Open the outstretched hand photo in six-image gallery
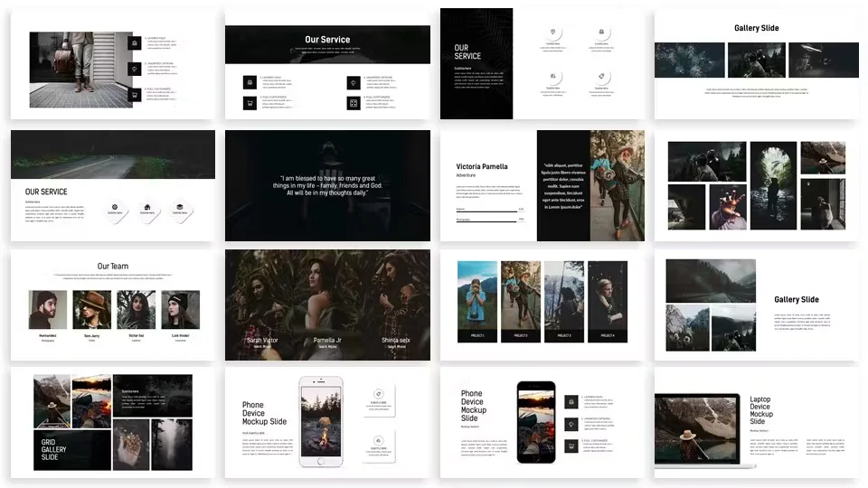The width and height of the screenshot is (868, 488). point(727,207)
